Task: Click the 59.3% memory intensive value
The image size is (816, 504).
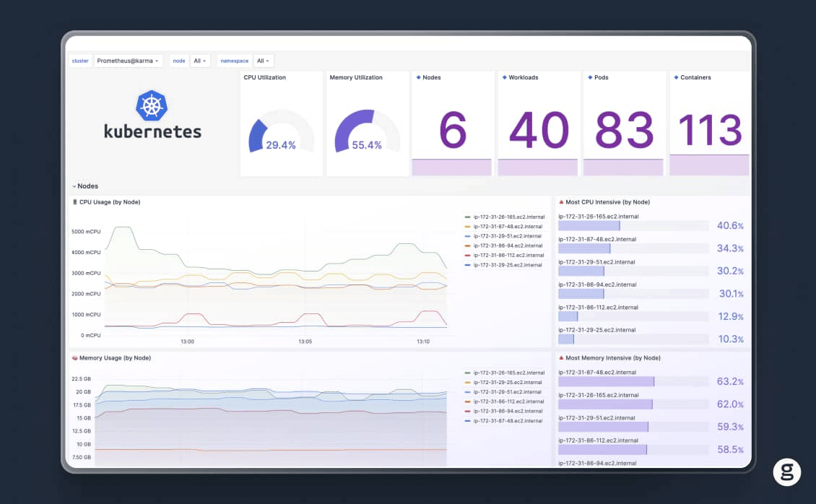Action: [729, 427]
